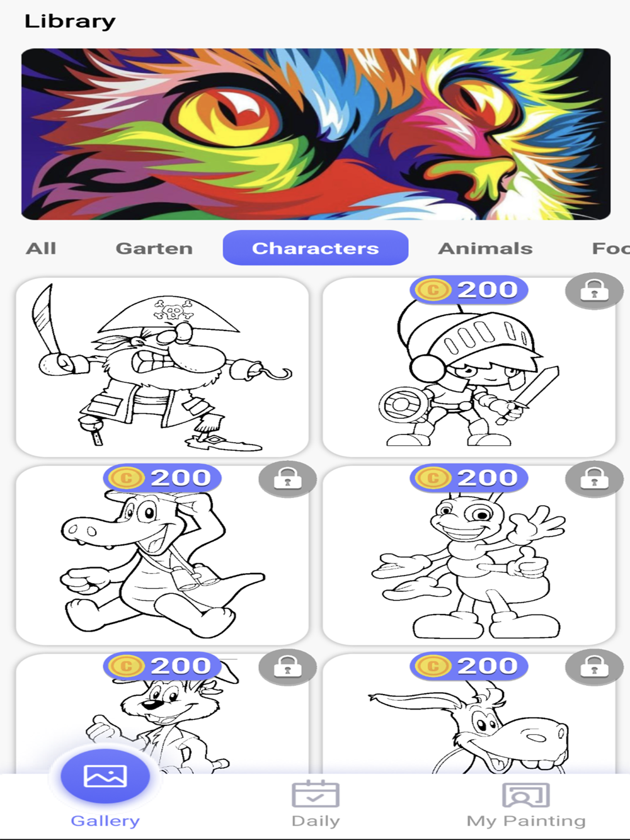Switch to the Animals tab
The height and width of the screenshot is (840, 630).
click(485, 248)
